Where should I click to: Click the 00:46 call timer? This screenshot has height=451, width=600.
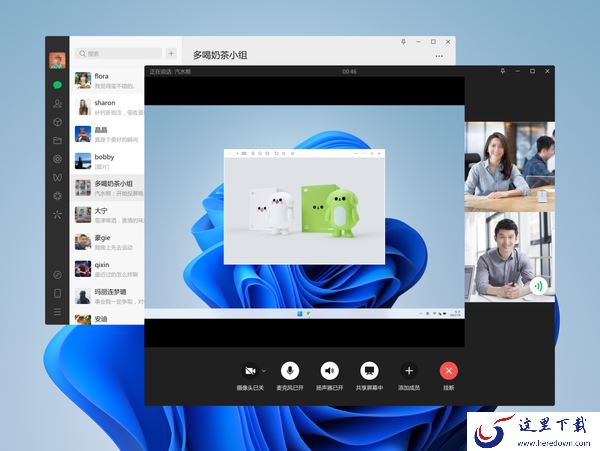pyautogui.click(x=349, y=72)
